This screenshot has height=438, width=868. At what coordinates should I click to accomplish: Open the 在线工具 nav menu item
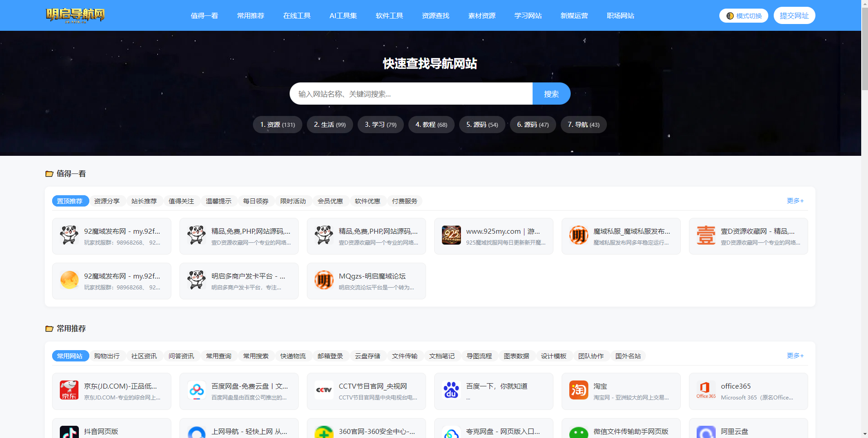coord(297,15)
